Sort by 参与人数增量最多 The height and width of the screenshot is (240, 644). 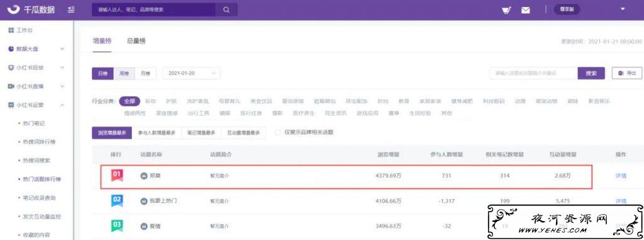point(157,132)
